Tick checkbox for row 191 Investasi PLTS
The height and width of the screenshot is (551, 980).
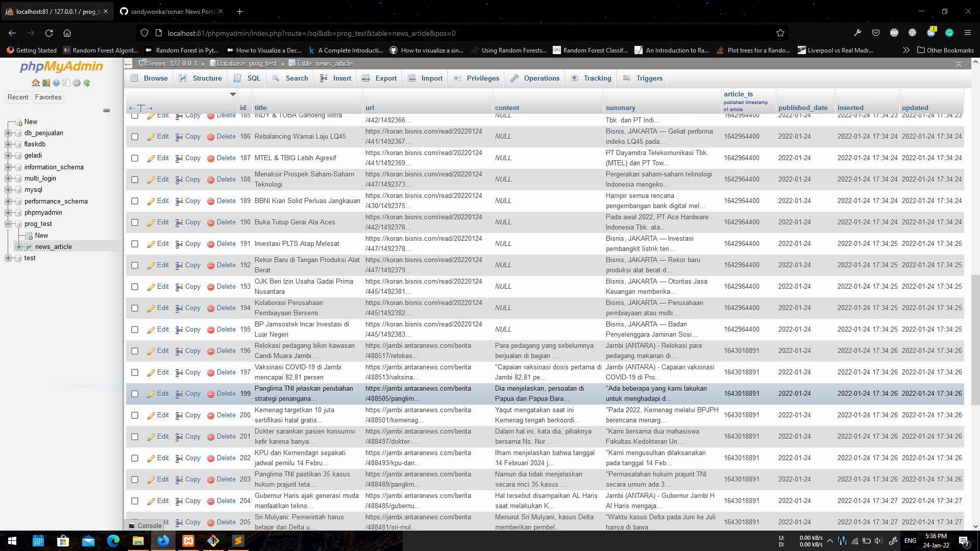click(135, 244)
